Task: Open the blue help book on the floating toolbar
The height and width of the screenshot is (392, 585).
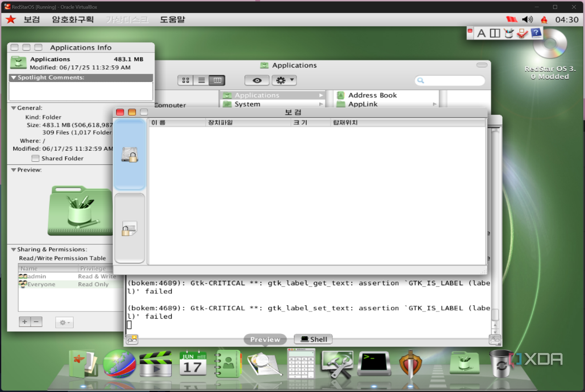Action: coord(536,33)
